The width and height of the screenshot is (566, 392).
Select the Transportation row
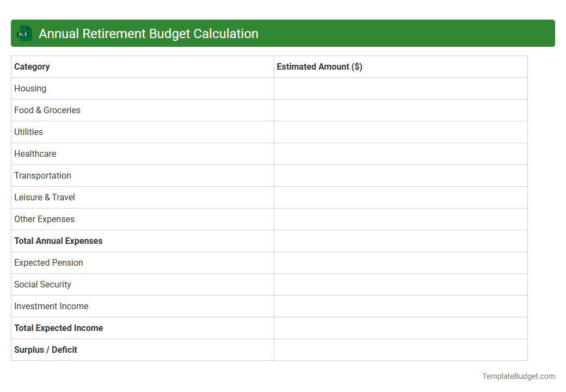point(42,175)
